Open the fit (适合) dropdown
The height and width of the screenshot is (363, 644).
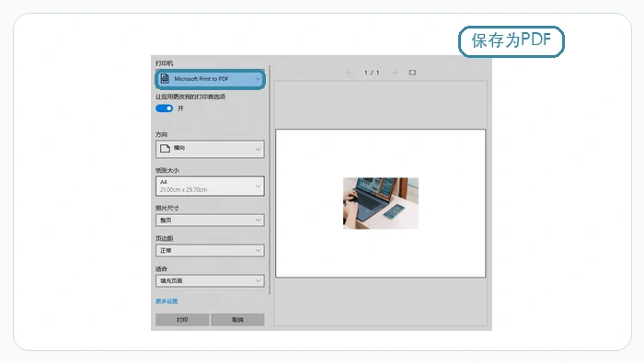click(210, 281)
